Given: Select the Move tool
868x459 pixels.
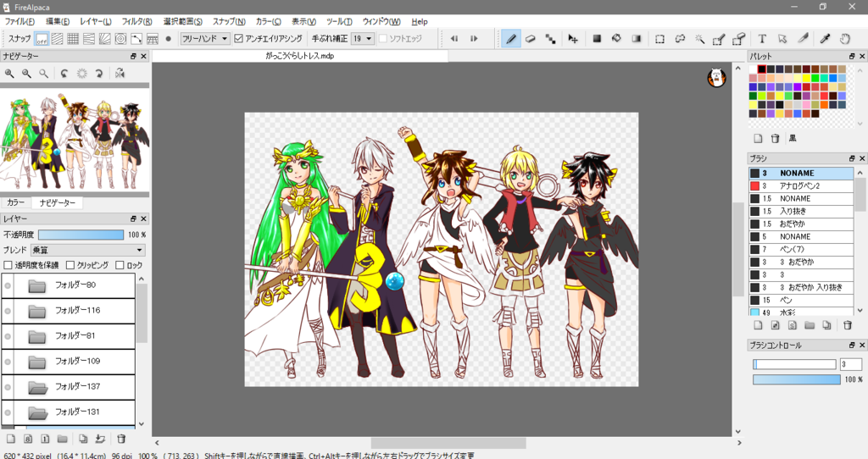Looking at the screenshot, I should 572,39.
